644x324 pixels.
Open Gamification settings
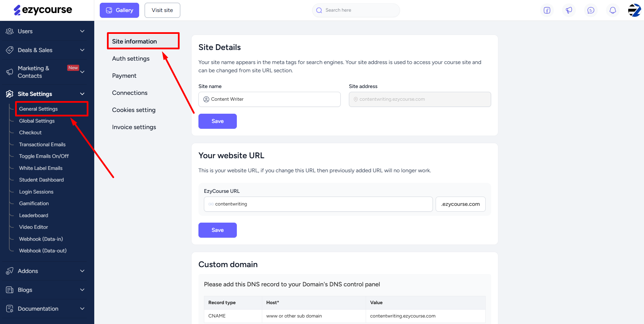click(x=34, y=203)
